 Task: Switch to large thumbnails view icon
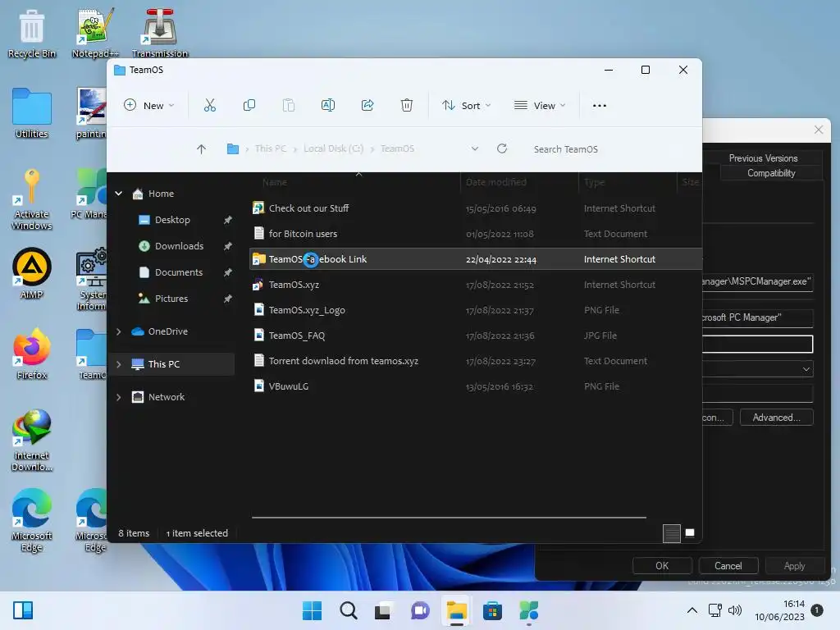pyautogui.click(x=690, y=533)
